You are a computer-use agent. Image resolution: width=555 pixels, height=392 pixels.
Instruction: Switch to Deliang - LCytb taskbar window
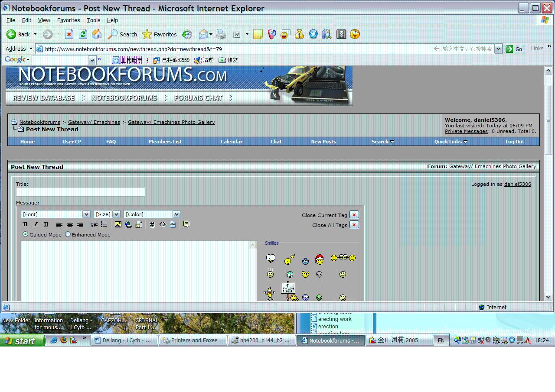124,340
